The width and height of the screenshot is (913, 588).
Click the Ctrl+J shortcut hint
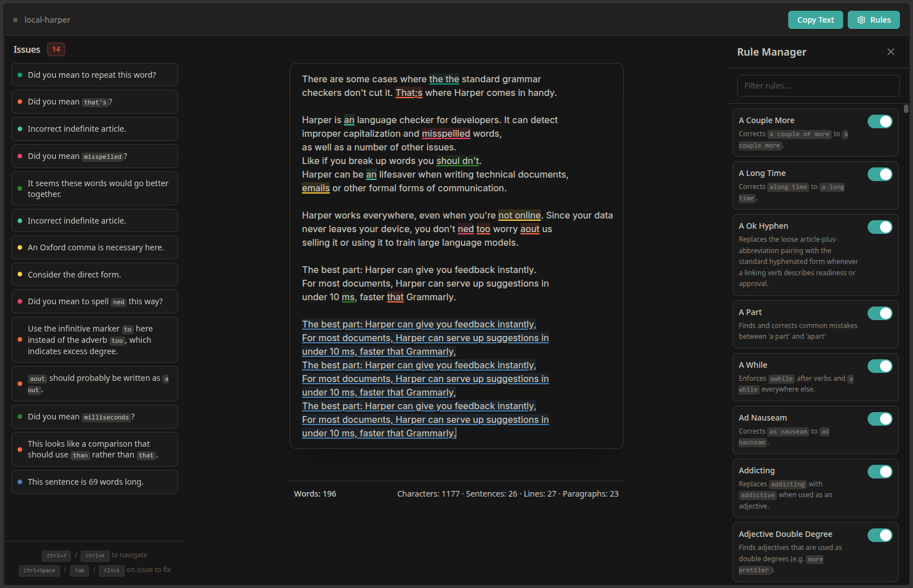click(x=56, y=556)
